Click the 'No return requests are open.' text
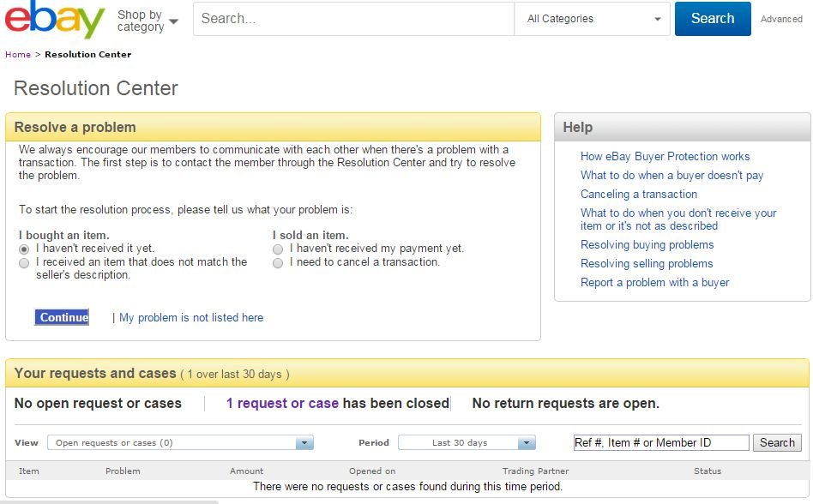The height and width of the screenshot is (504, 813). 566,403
